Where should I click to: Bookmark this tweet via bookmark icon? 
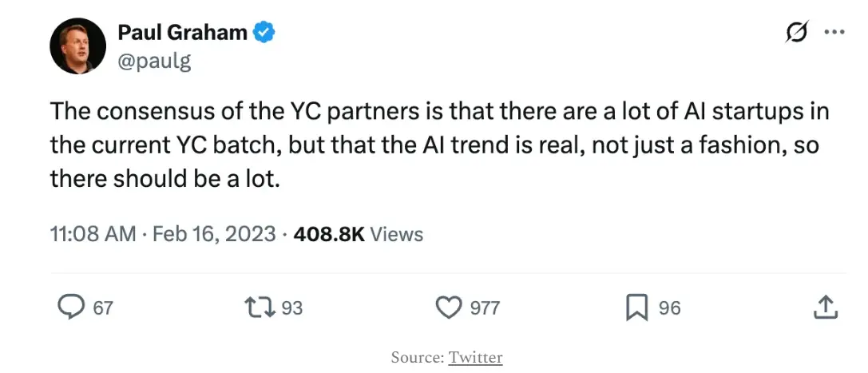click(636, 308)
